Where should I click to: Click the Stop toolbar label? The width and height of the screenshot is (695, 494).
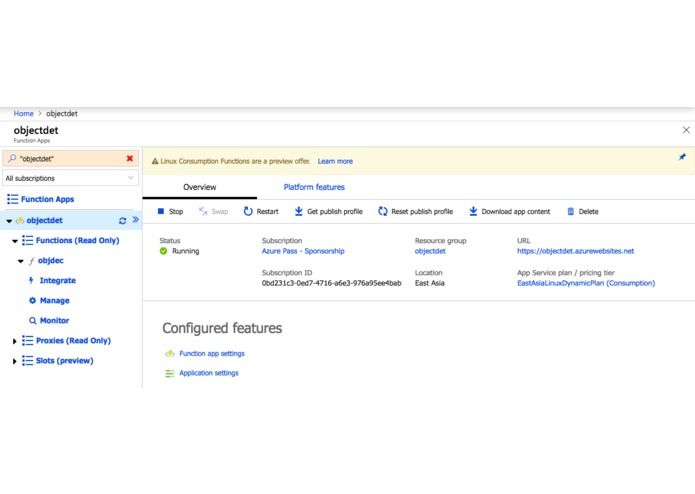176,212
